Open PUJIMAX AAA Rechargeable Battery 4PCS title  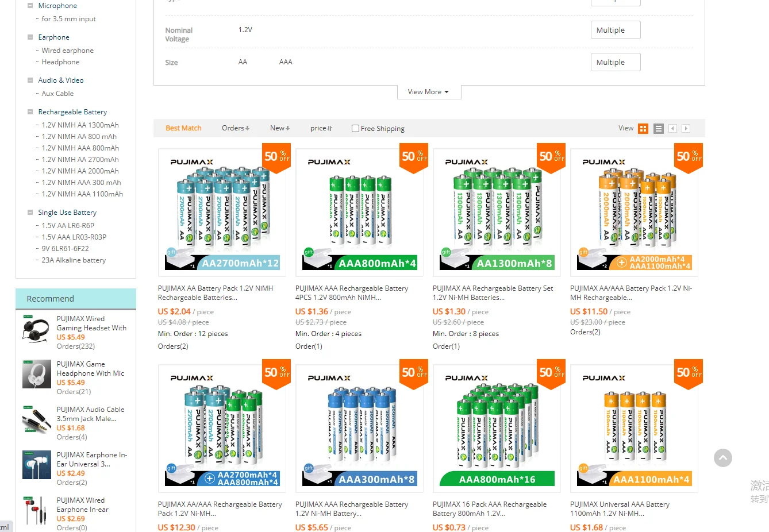coord(352,293)
